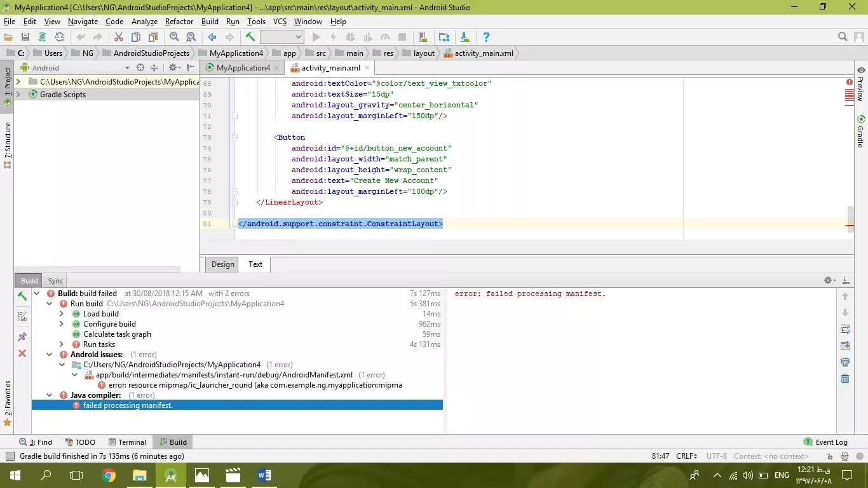868x488 pixels.
Task: Open the Refactor menu
Action: pyautogui.click(x=179, y=22)
